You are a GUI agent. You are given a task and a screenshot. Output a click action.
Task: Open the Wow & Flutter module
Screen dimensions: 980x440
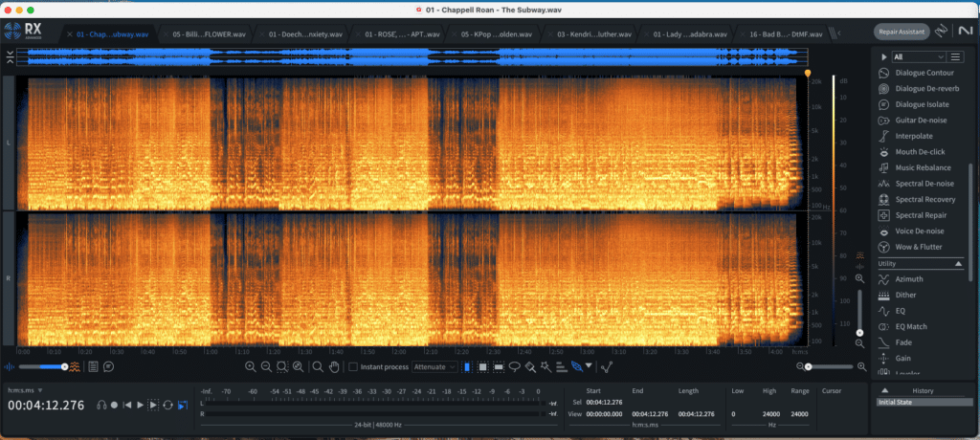909,247
